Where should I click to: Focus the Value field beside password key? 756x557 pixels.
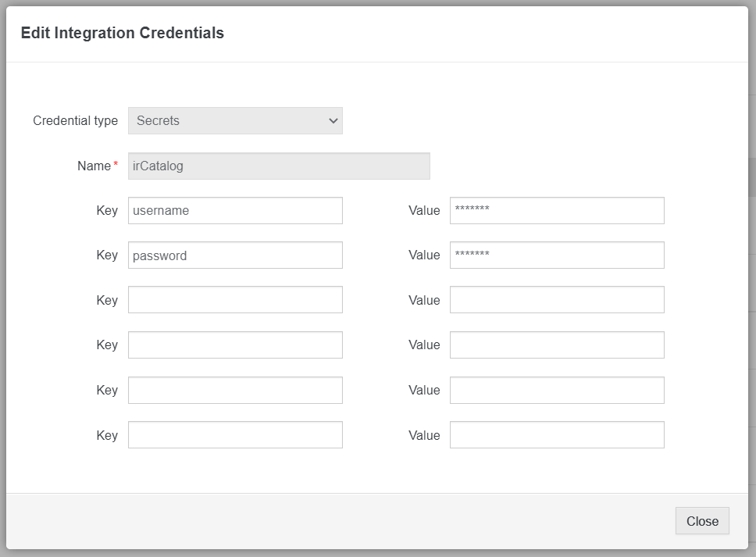[x=557, y=255]
